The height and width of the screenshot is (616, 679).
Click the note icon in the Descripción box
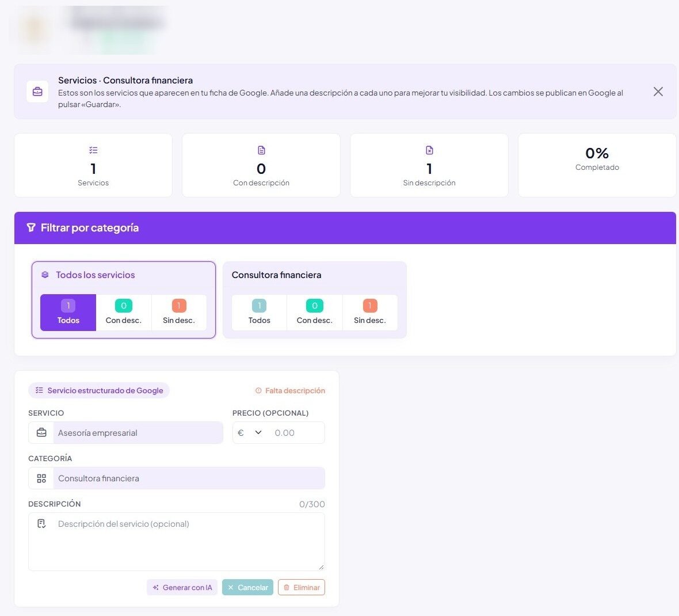coord(41,524)
